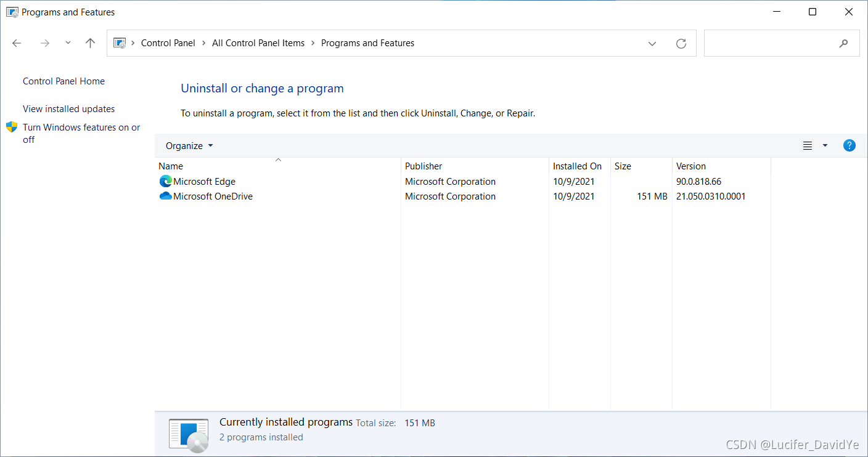Navigate to Control Panel via breadcrumb
This screenshot has height=457, width=868.
click(168, 42)
